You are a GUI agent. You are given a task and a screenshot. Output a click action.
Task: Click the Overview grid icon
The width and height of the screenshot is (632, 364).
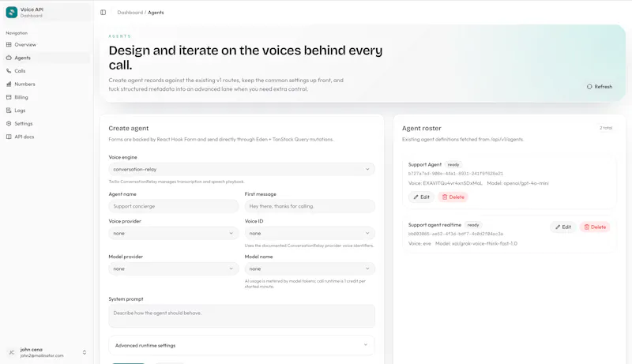[x=9, y=45]
